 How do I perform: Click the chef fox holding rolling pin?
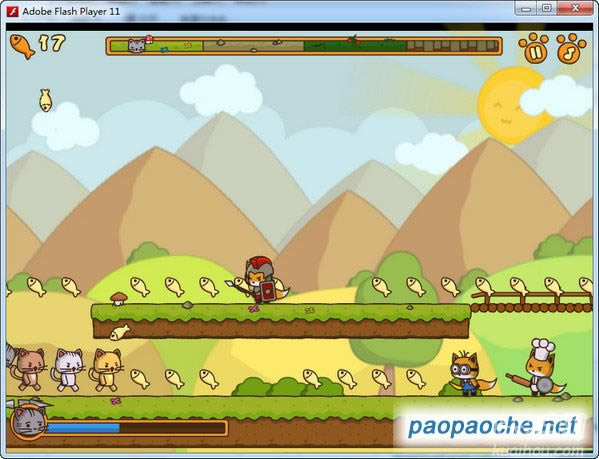click(537, 368)
